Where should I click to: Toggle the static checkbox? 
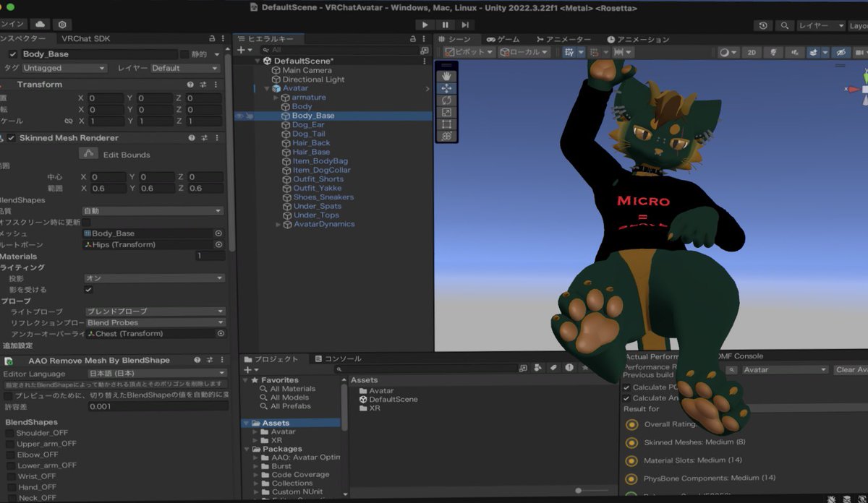[184, 54]
